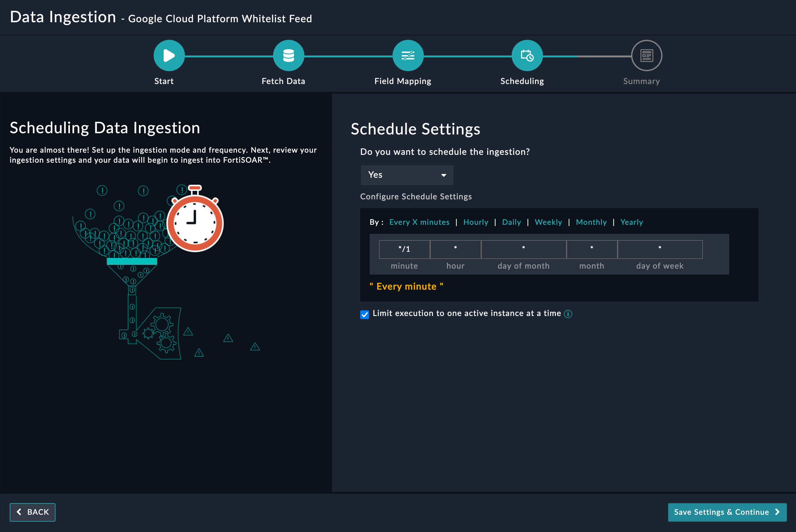The height and width of the screenshot is (532, 796).
Task: Click the Fetch Data database icon
Action: tap(288, 55)
